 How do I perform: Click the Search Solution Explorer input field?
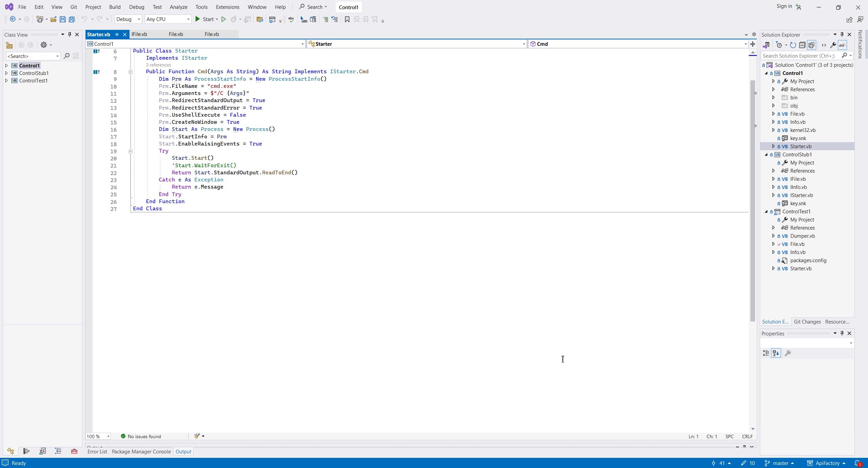coord(800,56)
